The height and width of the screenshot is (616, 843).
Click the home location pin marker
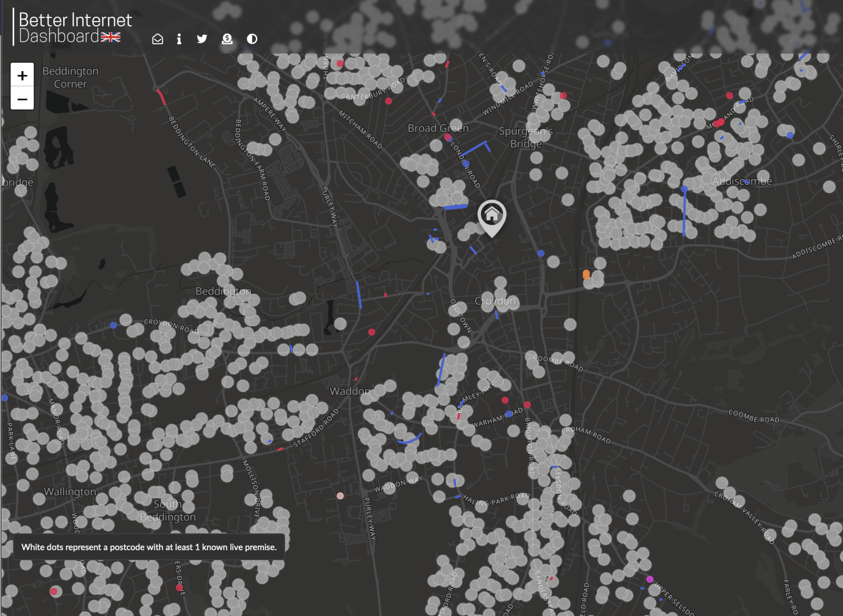click(492, 216)
